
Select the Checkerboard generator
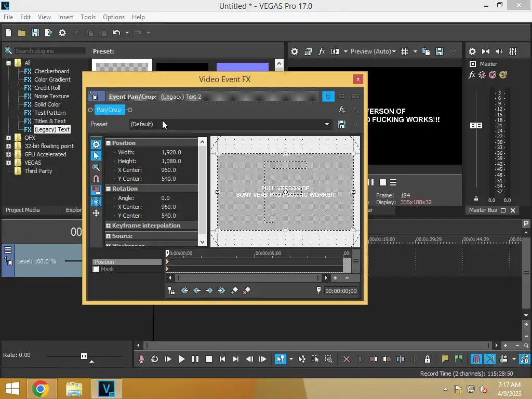pos(51,71)
